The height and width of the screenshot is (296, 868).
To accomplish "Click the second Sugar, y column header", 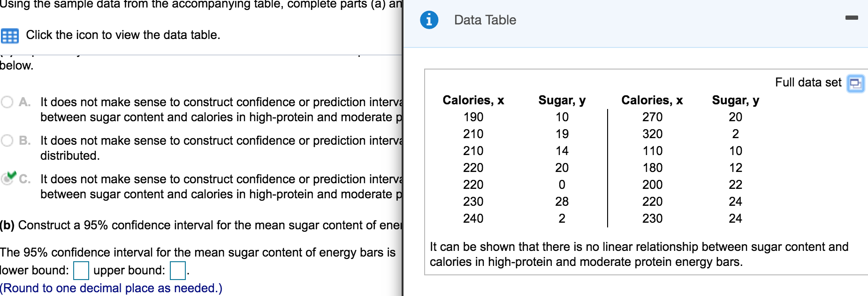I will (x=735, y=100).
